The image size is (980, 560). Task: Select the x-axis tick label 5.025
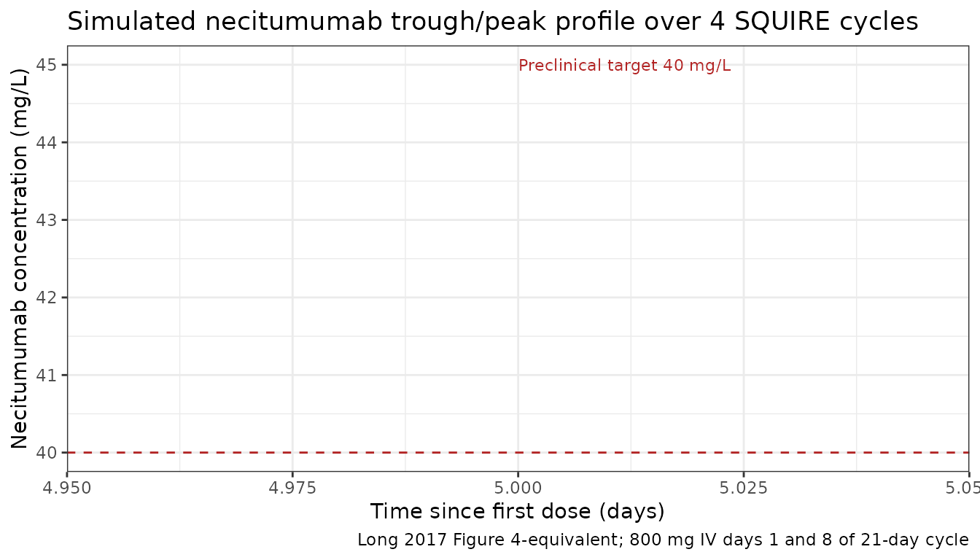[x=743, y=487]
